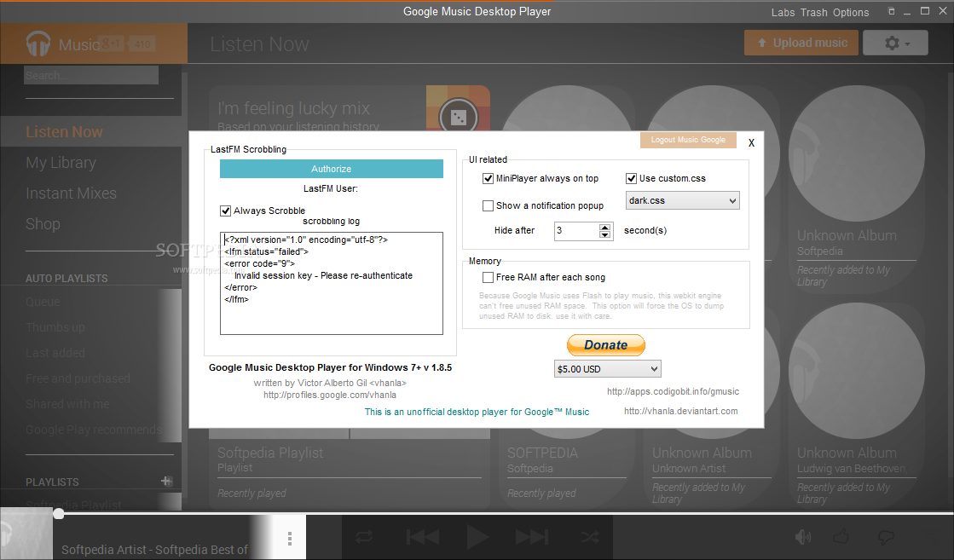Click the headphones Music logo icon
Image resolution: width=954 pixels, height=560 pixels.
point(38,43)
